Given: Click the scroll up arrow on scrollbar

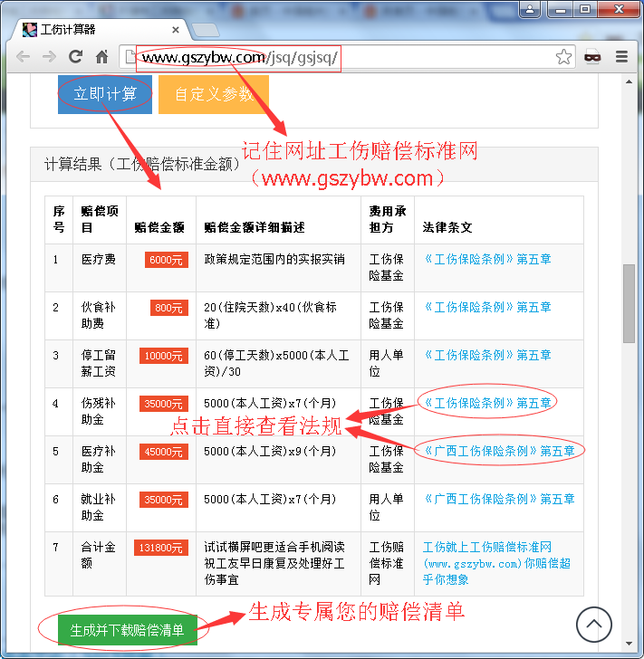Looking at the screenshot, I should coord(629,81).
